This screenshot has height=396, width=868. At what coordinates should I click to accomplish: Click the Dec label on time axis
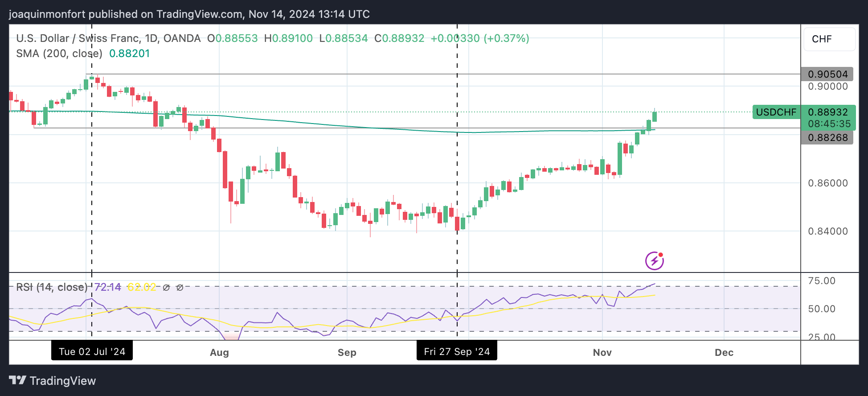724,352
